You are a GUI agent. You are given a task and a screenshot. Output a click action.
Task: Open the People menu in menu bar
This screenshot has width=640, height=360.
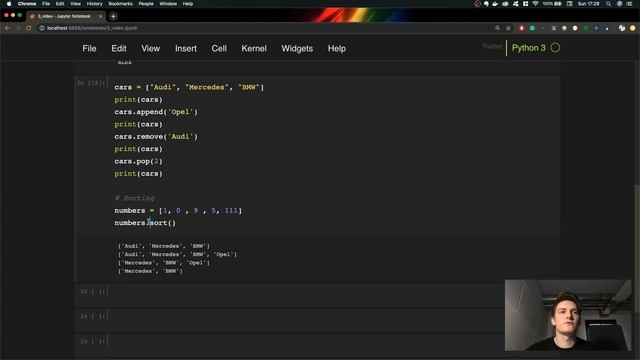tap(146, 4)
